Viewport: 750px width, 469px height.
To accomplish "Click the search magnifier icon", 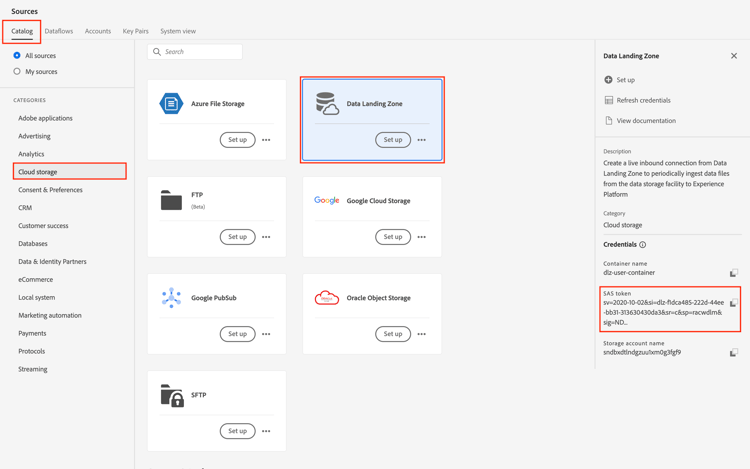I will click(x=157, y=52).
